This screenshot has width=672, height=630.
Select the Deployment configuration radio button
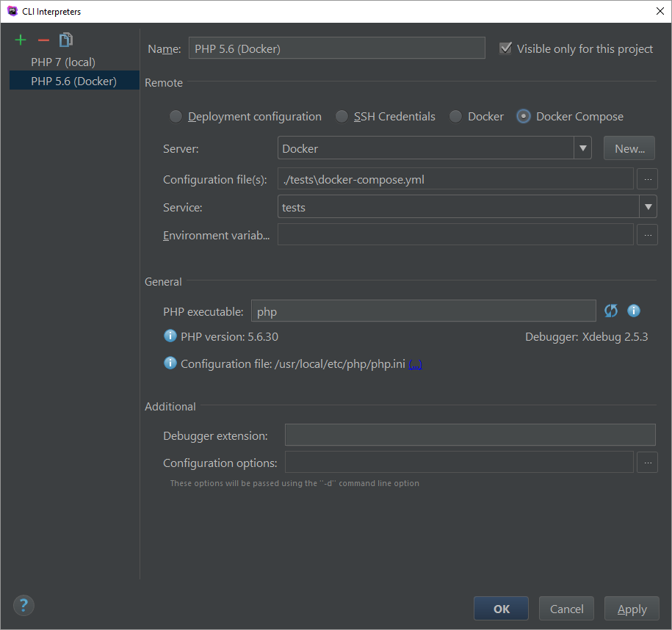(176, 117)
